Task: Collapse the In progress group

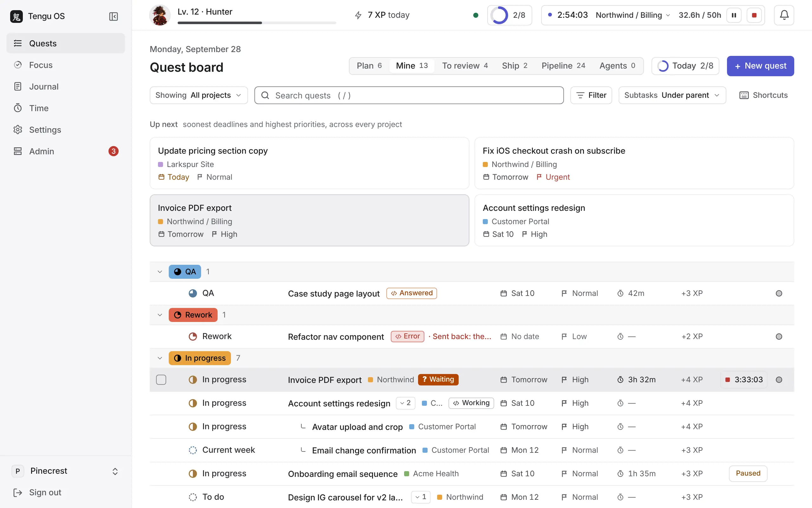Action: (x=160, y=358)
